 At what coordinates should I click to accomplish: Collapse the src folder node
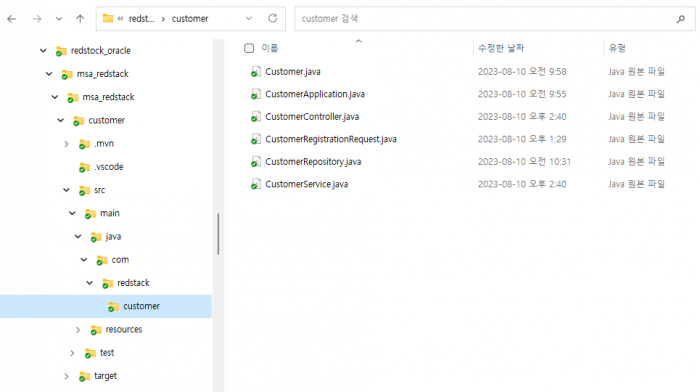[67, 190]
